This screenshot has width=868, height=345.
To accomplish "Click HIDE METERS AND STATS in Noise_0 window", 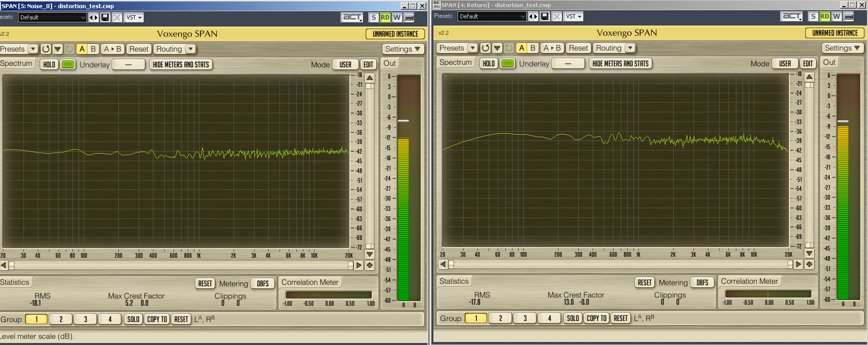I will coord(181,64).
